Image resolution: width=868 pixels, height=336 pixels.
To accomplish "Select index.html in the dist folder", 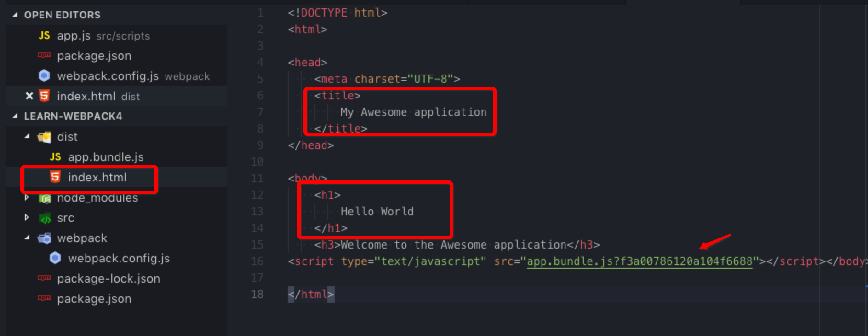I will point(97,177).
